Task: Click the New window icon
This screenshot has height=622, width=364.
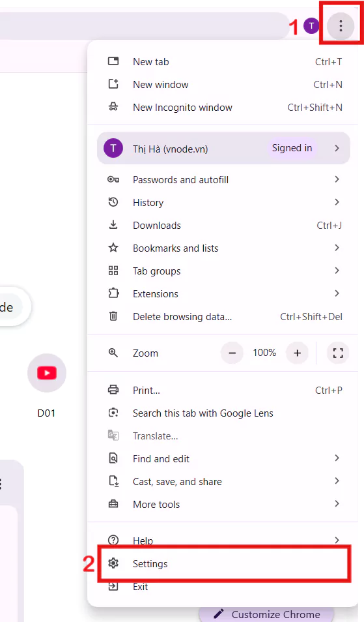Action: (113, 84)
